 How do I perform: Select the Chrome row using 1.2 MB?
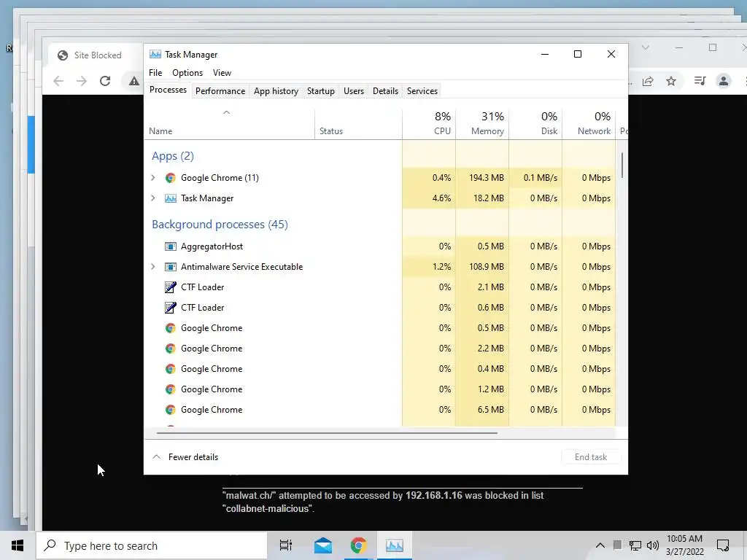coord(379,389)
